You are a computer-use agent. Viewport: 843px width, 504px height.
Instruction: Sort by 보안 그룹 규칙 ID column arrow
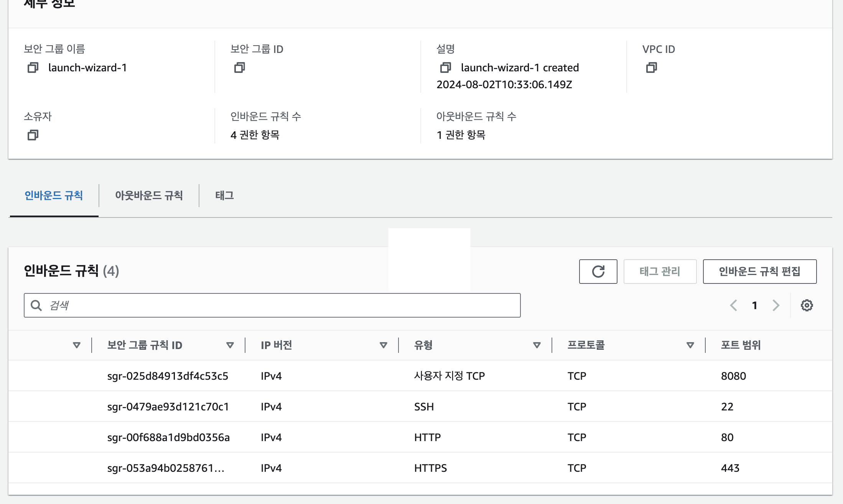coord(230,345)
